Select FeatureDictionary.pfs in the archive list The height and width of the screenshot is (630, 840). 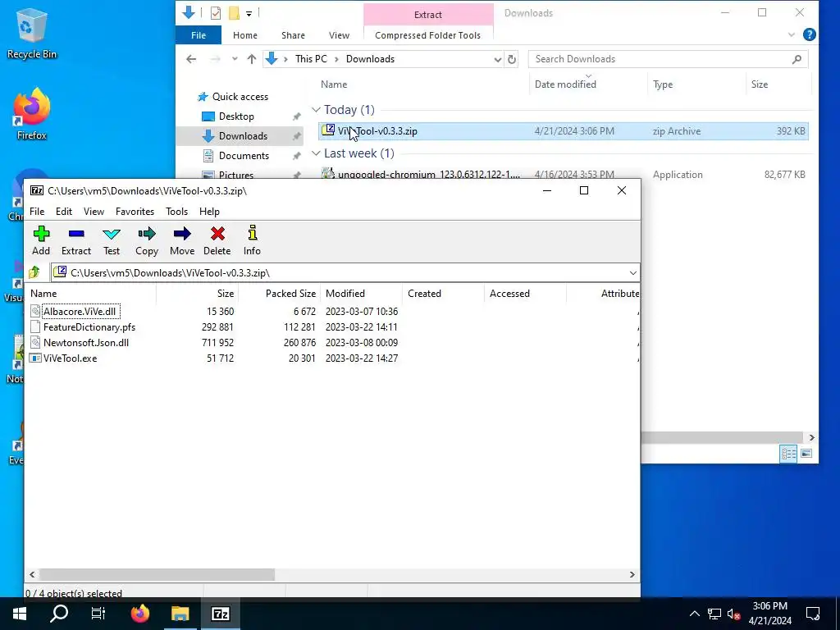coord(83,326)
